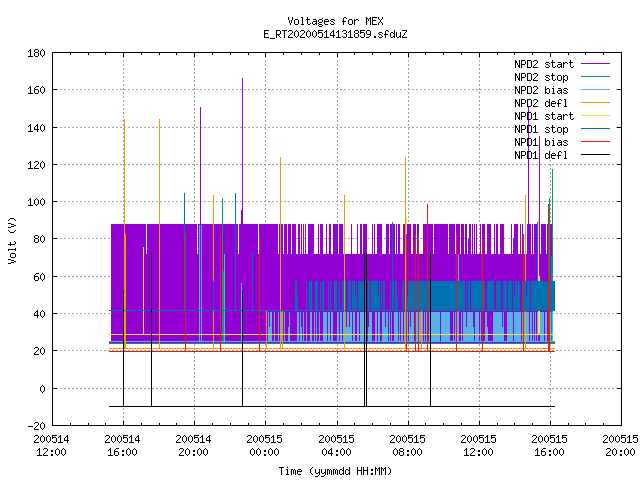Click the y-axis tick label 80
This screenshot has height=480, width=640.
(39, 239)
